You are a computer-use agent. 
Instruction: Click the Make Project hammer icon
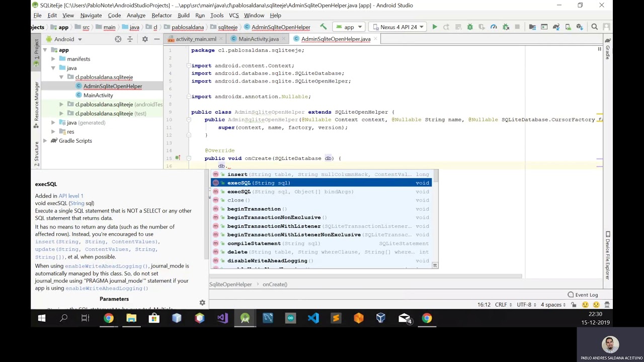point(324,27)
